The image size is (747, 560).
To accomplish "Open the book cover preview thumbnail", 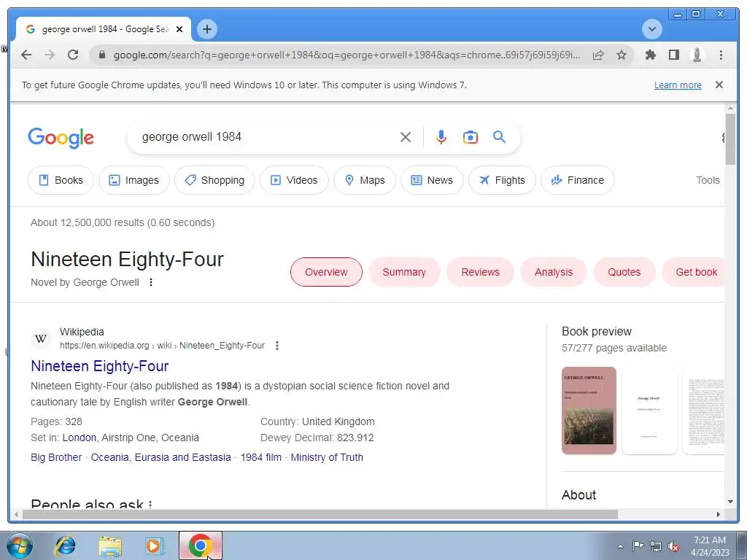I will pyautogui.click(x=589, y=410).
